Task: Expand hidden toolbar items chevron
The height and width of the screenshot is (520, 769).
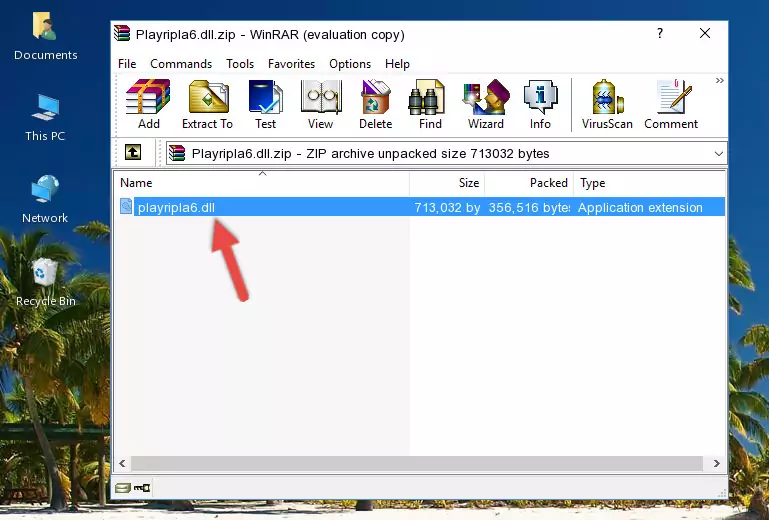Action: pyautogui.click(x=719, y=80)
